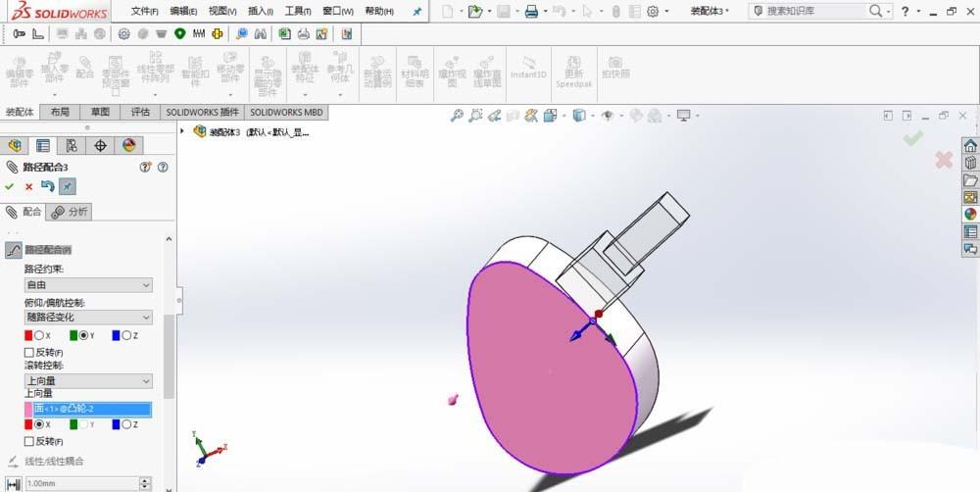Image resolution: width=980 pixels, height=492 pixels.
Task: Open the DisplayManager color-ball tab
Action: pos(128,146)
